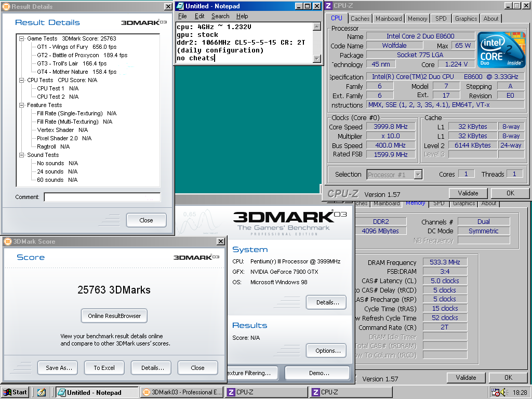This screenshot has height=399, width=532.
Task: Open results Options... in 3DMark03 window
Action: (x=326, y=351)
